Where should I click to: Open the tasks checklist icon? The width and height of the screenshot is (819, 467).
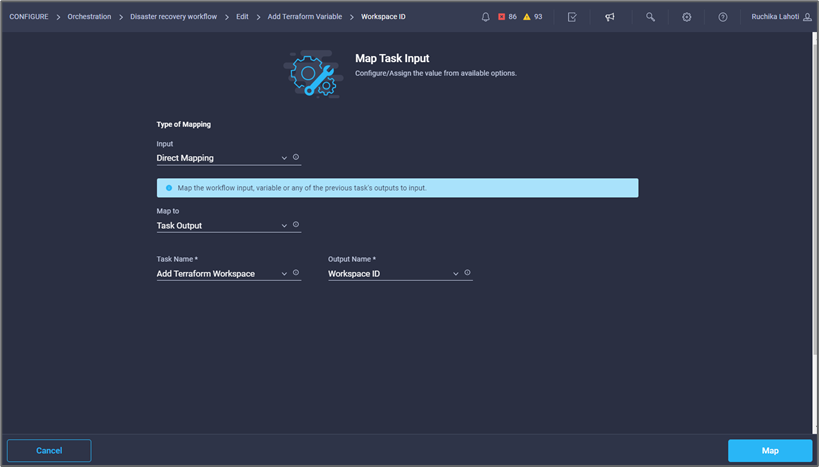tap(571, 17)
